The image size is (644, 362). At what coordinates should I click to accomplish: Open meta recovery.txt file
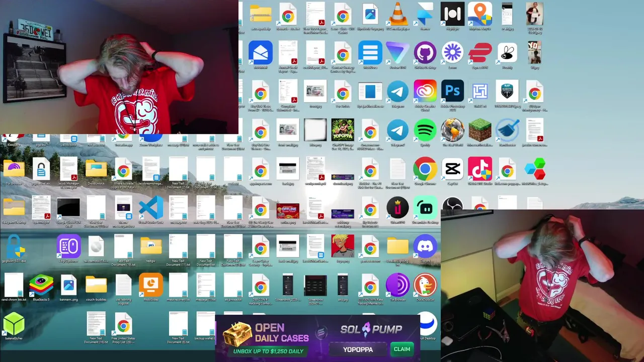pyautogui.click(x=178, y=286)
